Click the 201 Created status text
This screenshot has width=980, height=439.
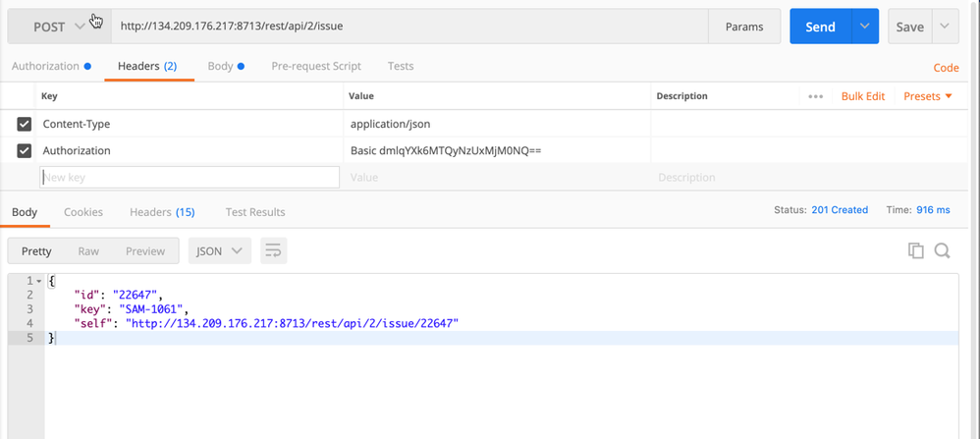click(x=840, y=210)
